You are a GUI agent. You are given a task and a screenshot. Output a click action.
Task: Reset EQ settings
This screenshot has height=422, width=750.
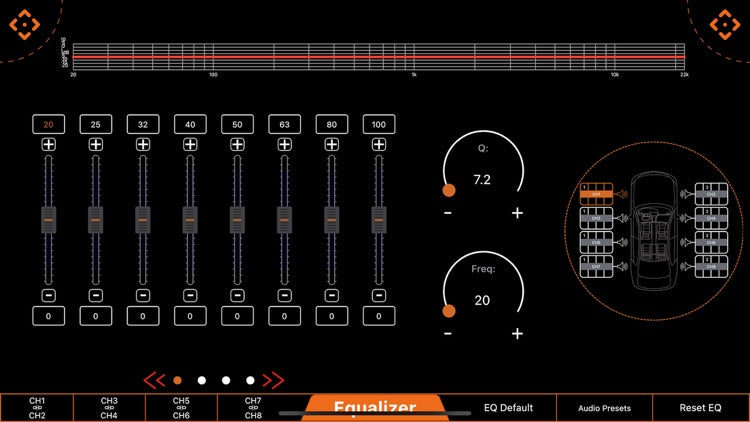point(700,408)
